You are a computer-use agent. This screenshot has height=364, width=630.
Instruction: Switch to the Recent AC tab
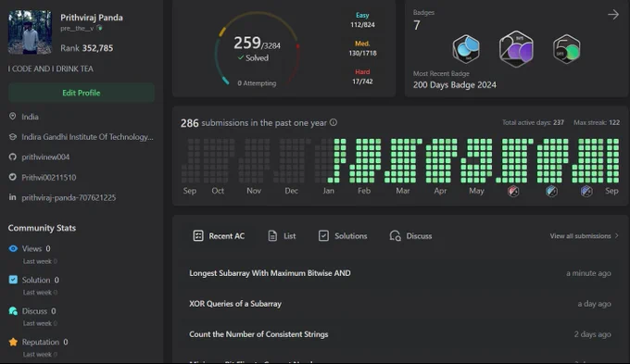click(x=219, y=236)
